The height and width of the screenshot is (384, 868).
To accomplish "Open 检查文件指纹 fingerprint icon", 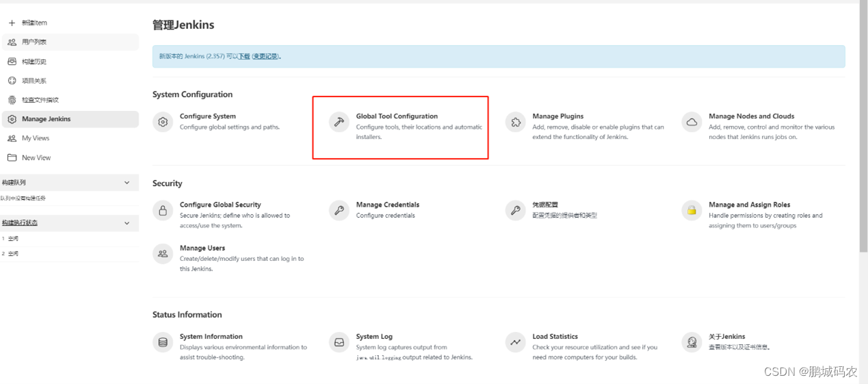I will 12,99.
